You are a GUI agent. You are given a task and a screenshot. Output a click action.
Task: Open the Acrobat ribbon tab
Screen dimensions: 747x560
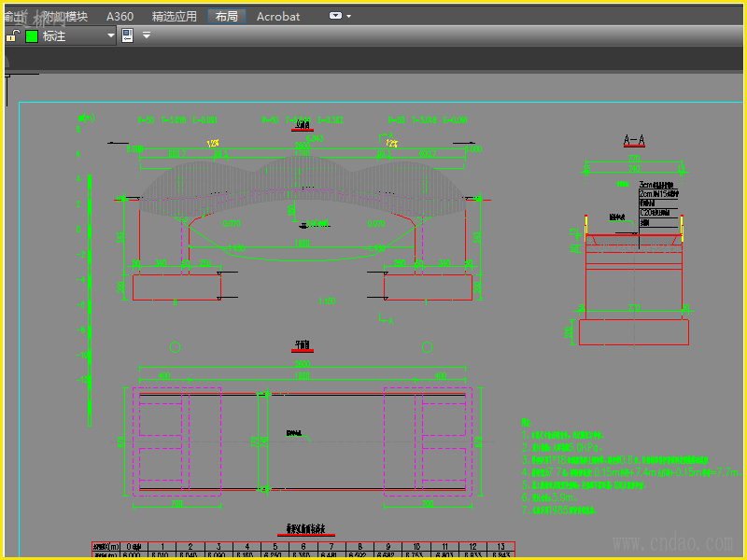click(x=278, y=16)
